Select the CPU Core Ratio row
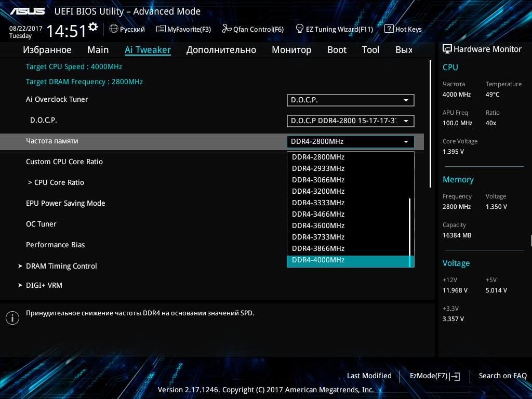 click(212, 182)
